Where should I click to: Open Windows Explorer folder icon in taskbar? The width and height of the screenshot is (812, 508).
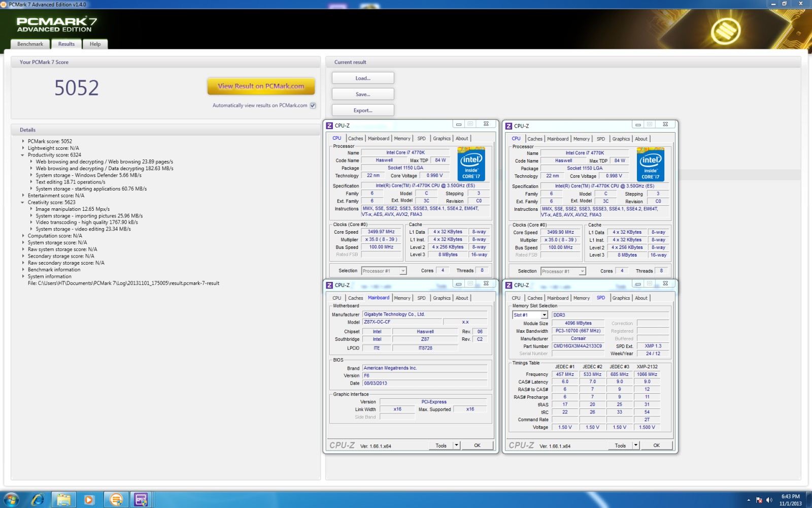(63, 500)
